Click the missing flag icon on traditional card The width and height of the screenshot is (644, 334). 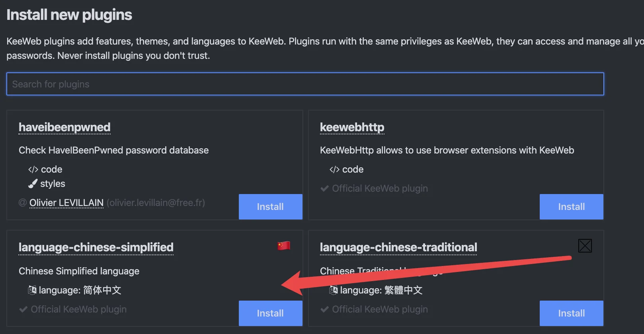pyautogui.click(x=585, y=246)
